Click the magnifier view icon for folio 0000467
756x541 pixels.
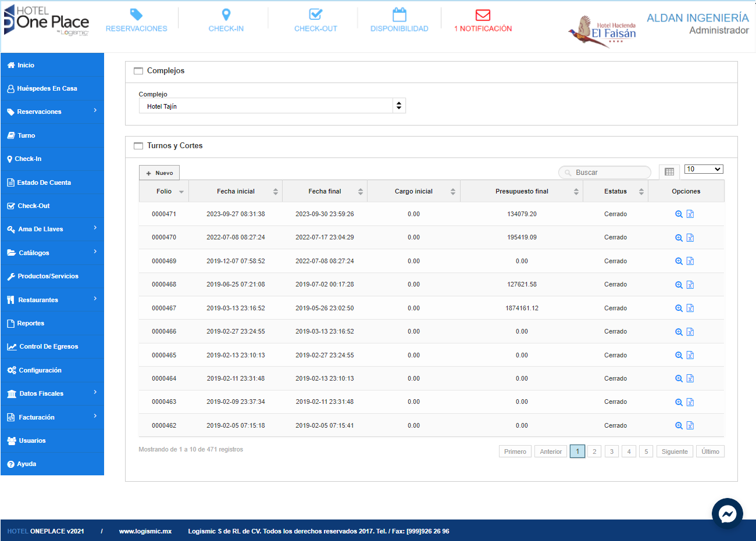click(x=678, y=309)
